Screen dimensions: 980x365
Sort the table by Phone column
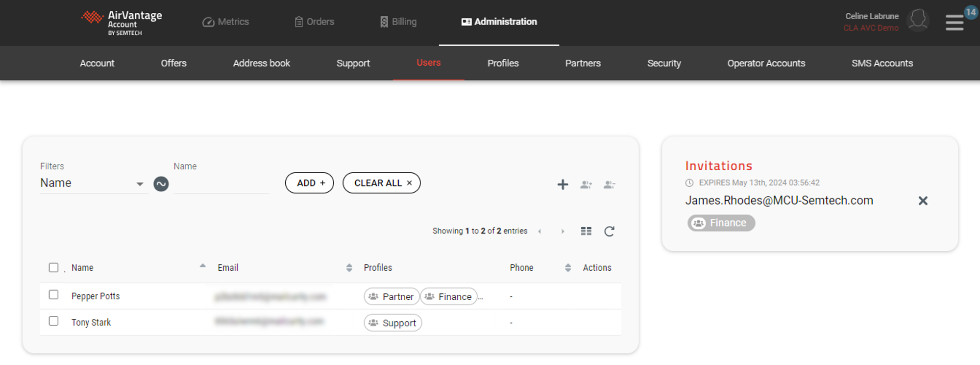[567, 267]
